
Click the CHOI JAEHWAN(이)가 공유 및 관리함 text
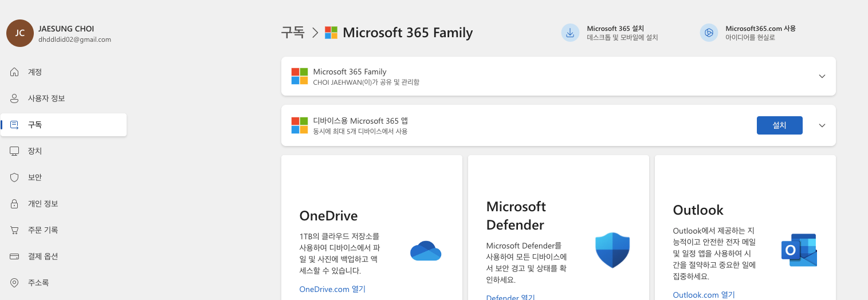click(366, 82)
